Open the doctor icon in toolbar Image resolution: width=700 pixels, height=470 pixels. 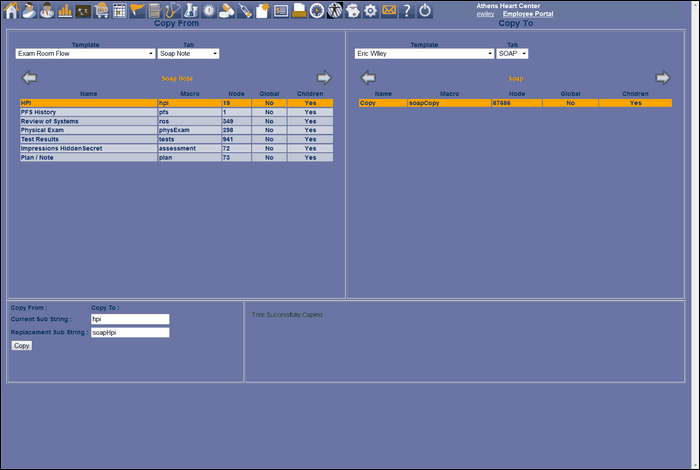[47, 10]
